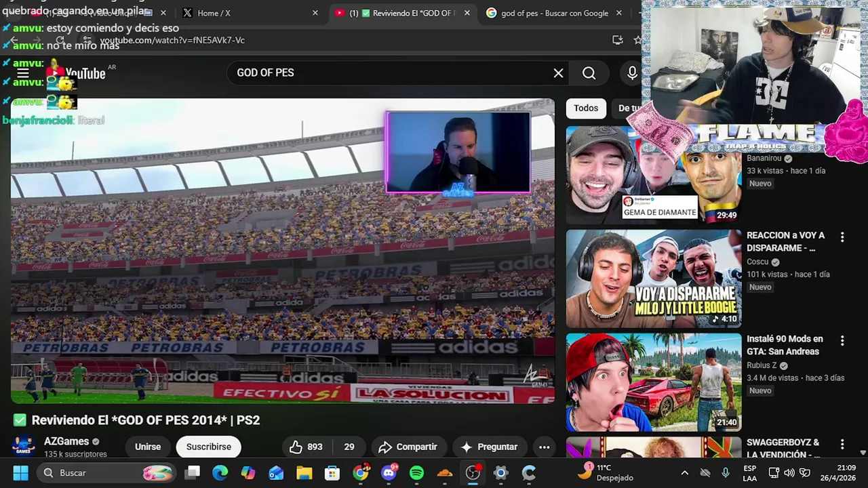
Task: Select the Todos filter chip
Action: pyautogui.click(x=586, y=108)
